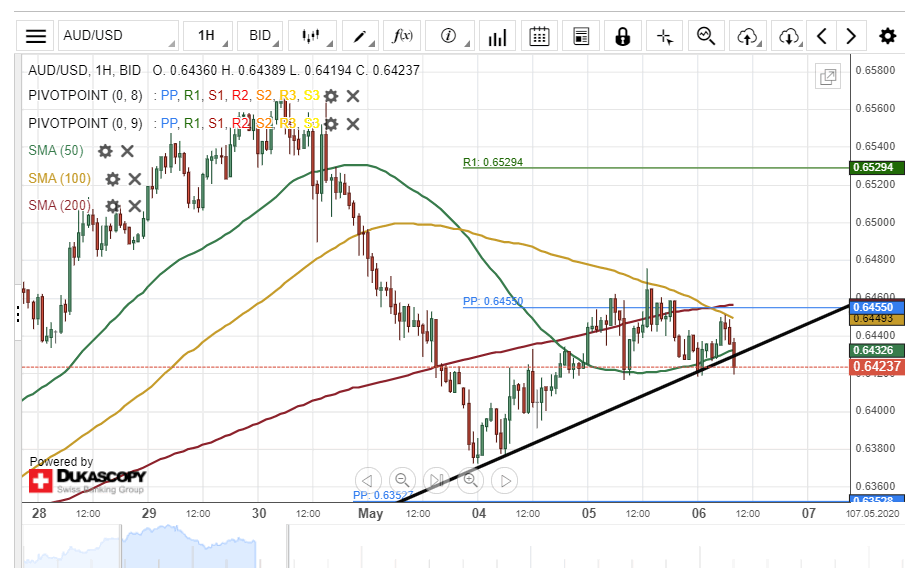The width and height of the screenshot is (913, 572).
Task: Click the 06 date label on axis
Action: coord(699,514)
